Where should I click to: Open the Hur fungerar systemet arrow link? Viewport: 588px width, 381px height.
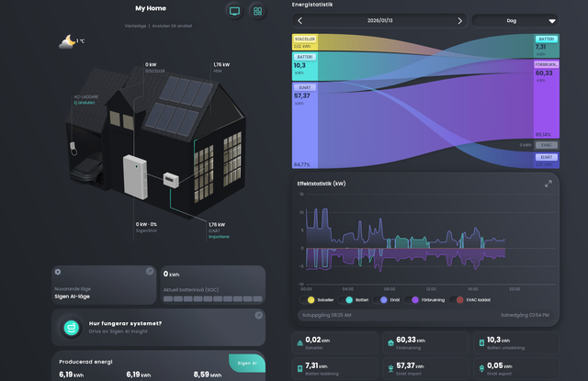tap(259, 315)
